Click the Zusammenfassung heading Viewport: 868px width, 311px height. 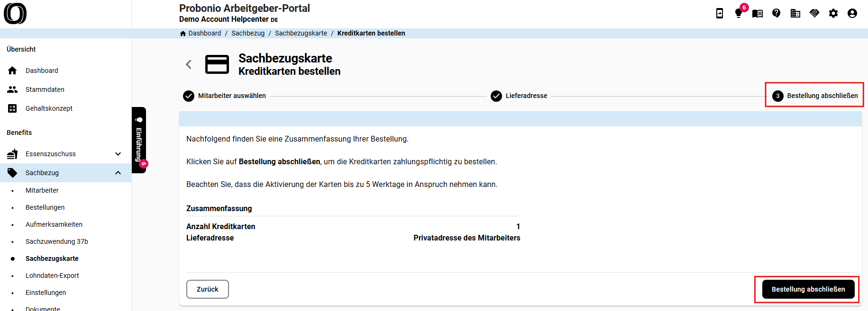pos(219,208)
